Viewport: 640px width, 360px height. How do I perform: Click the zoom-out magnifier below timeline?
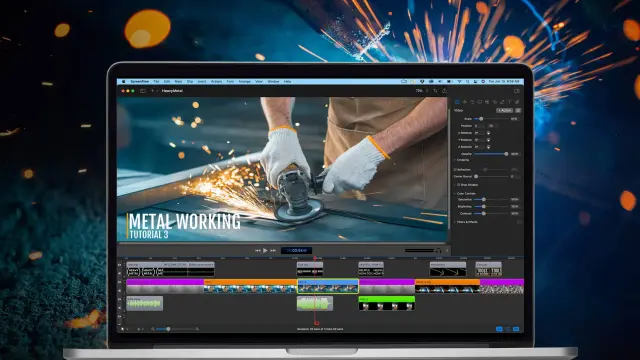(x=153, y=329)
